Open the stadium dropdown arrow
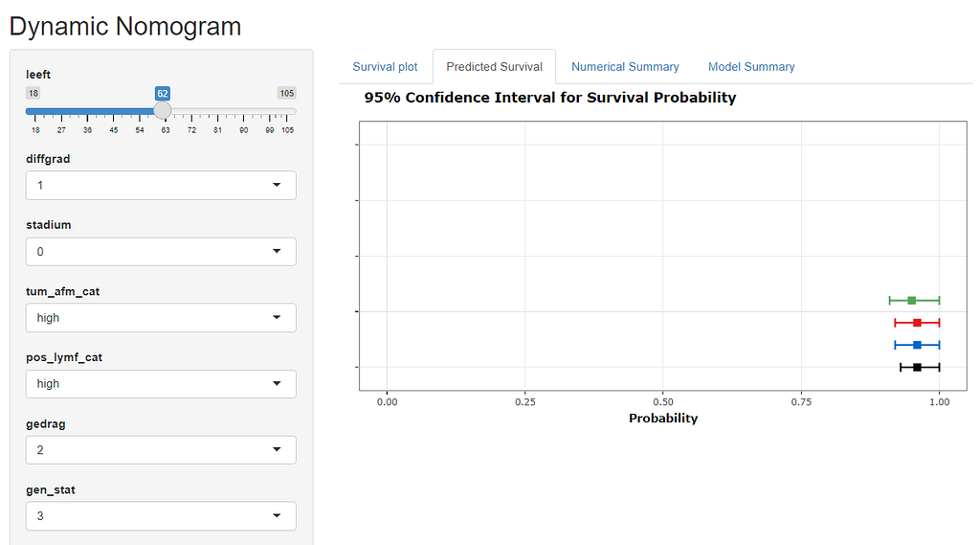The image size is (980, 545). click(277, 252)
